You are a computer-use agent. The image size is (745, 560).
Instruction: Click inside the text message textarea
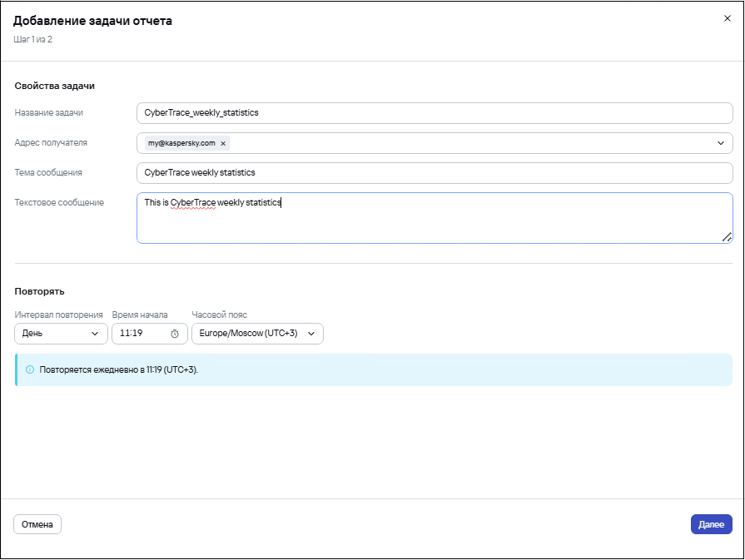(435, 218)
